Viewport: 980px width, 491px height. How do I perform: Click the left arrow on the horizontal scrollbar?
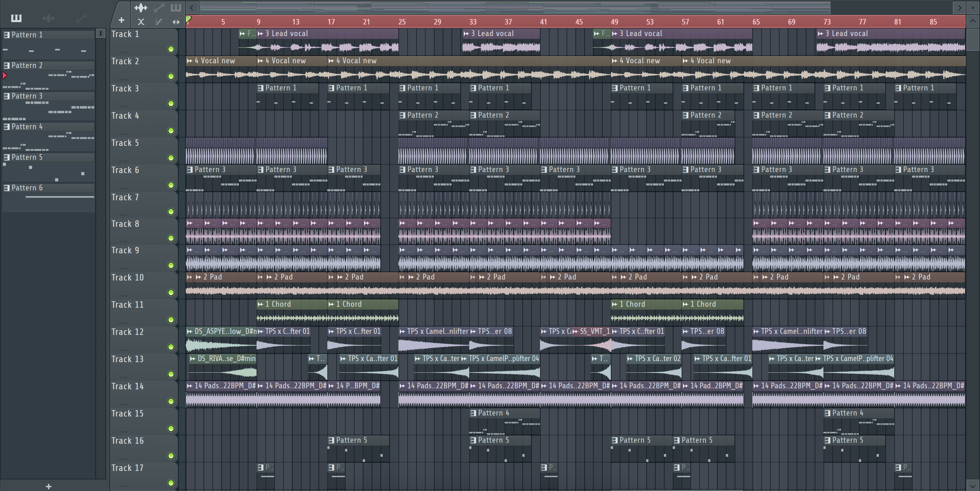coord(192,7)
